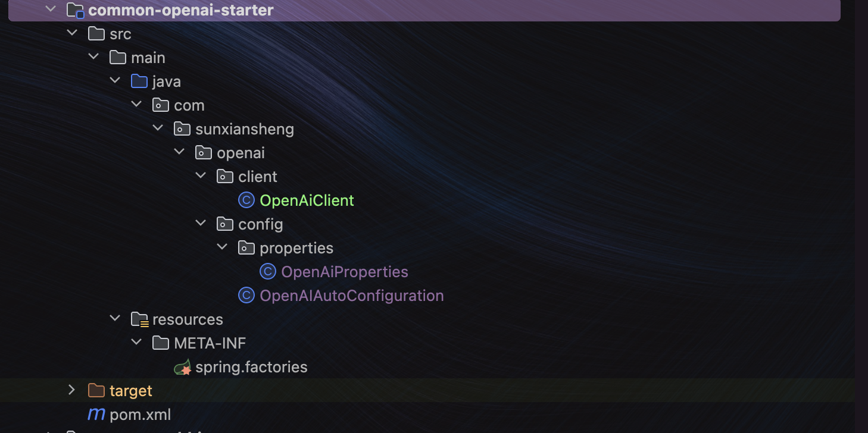Click the Maven pom.xml icon

click(96, 414)
